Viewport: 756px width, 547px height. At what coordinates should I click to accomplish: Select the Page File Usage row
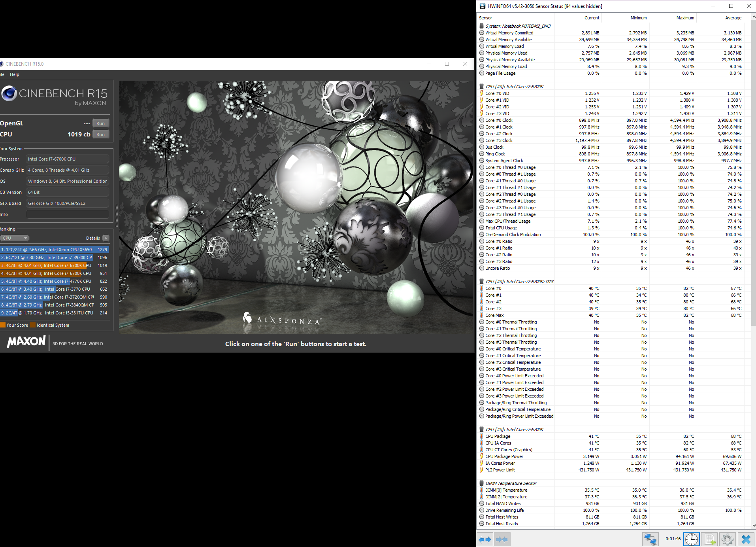click(x=611, y=73)
